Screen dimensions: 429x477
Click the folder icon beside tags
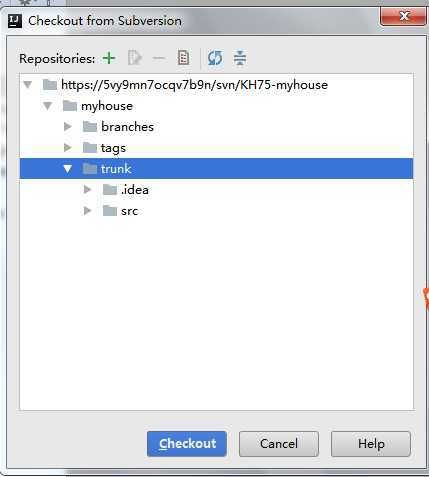90,148
